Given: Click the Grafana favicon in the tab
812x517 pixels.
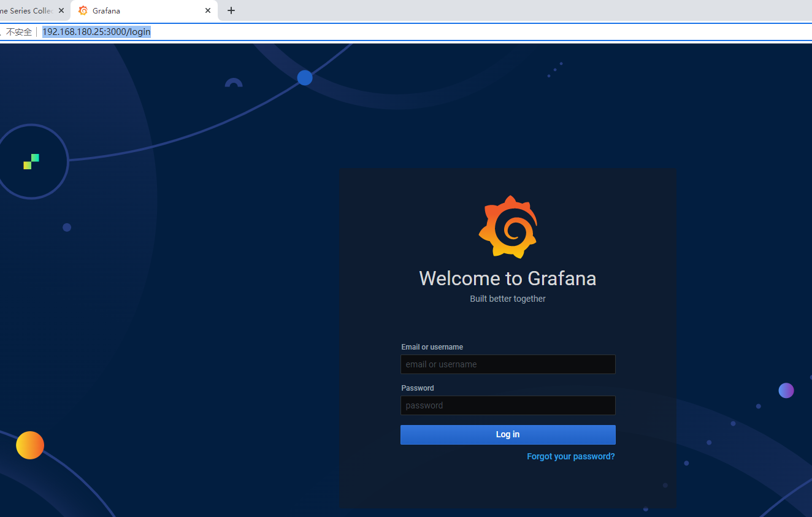Looking at the screenshot, I should [83, 10].
